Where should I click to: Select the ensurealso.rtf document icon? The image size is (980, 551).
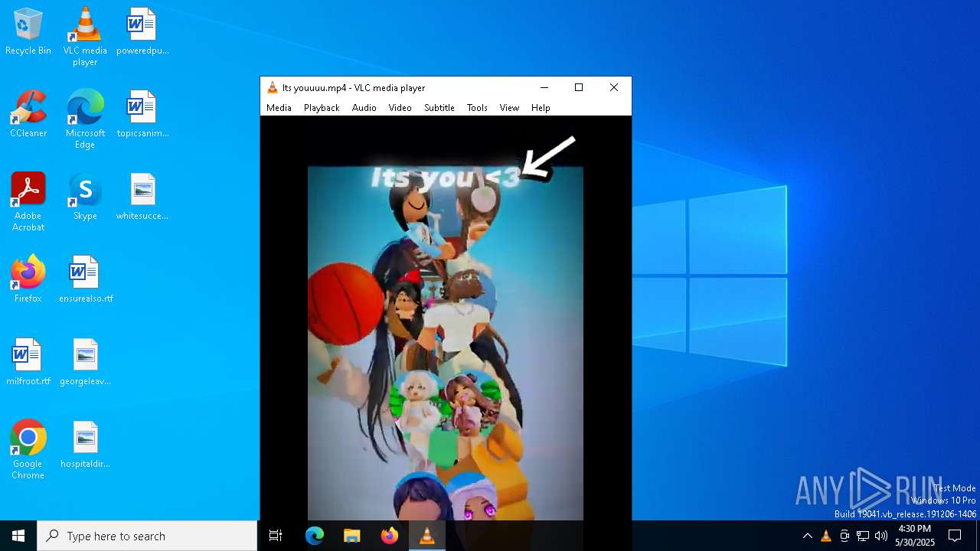(x=86, y=280)
